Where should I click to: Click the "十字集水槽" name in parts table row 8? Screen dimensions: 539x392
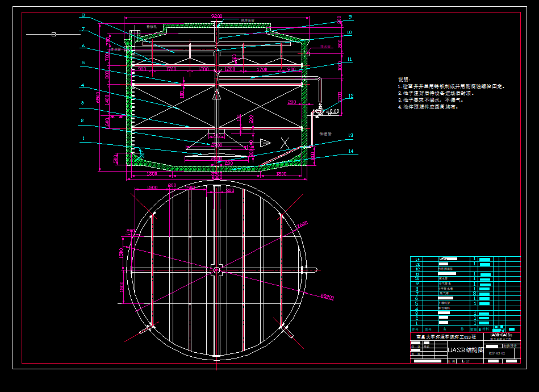click(446, 289)
